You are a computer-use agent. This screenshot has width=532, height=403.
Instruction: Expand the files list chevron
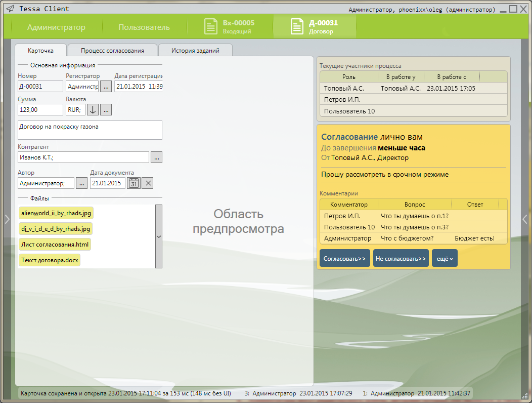(159, 236)
